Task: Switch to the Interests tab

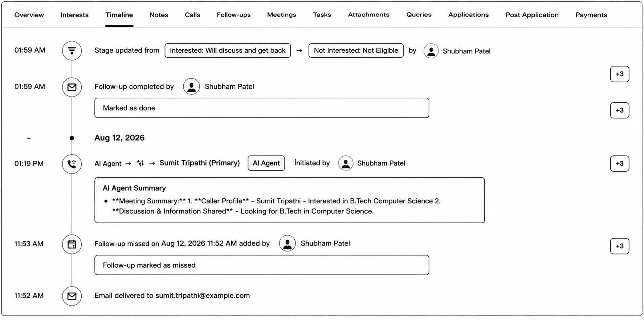Action: click(x=74, y=15)
